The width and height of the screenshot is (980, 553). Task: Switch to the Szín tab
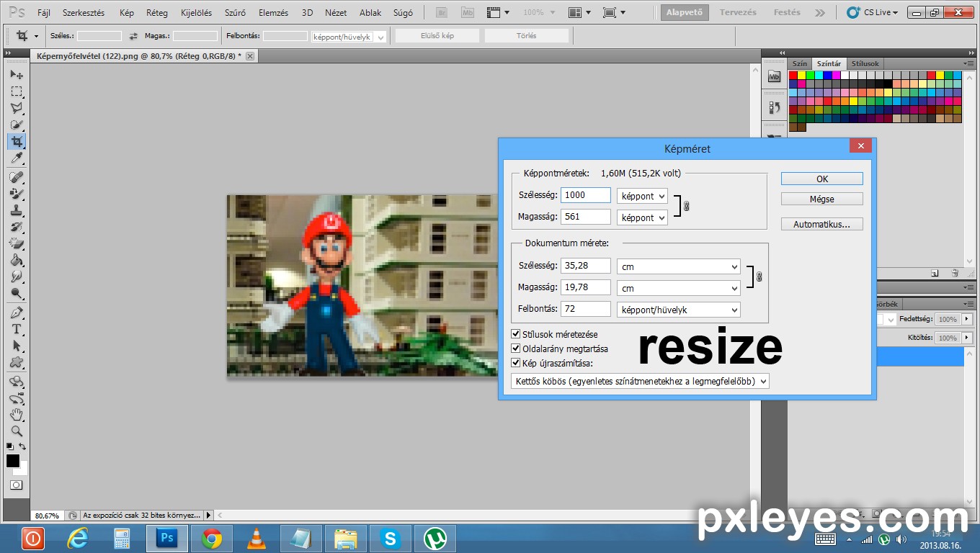(800, 63)
